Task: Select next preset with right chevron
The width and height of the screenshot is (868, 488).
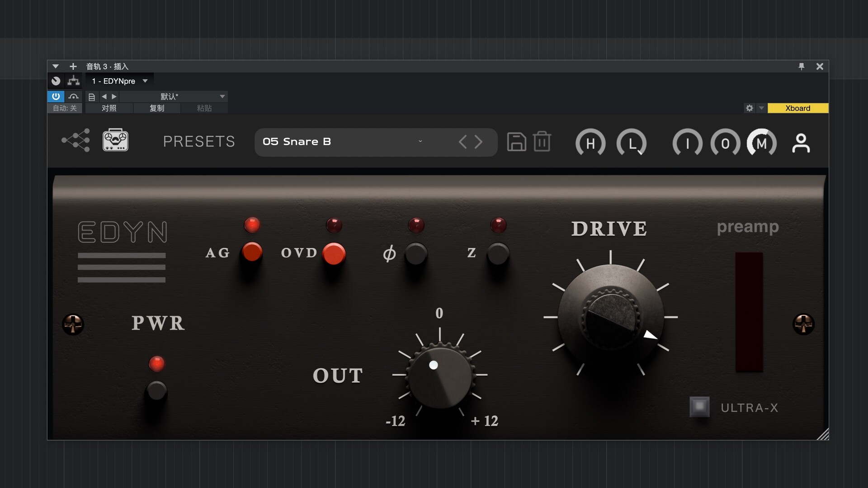Action: pyautogui.click(x=478, y=142)
